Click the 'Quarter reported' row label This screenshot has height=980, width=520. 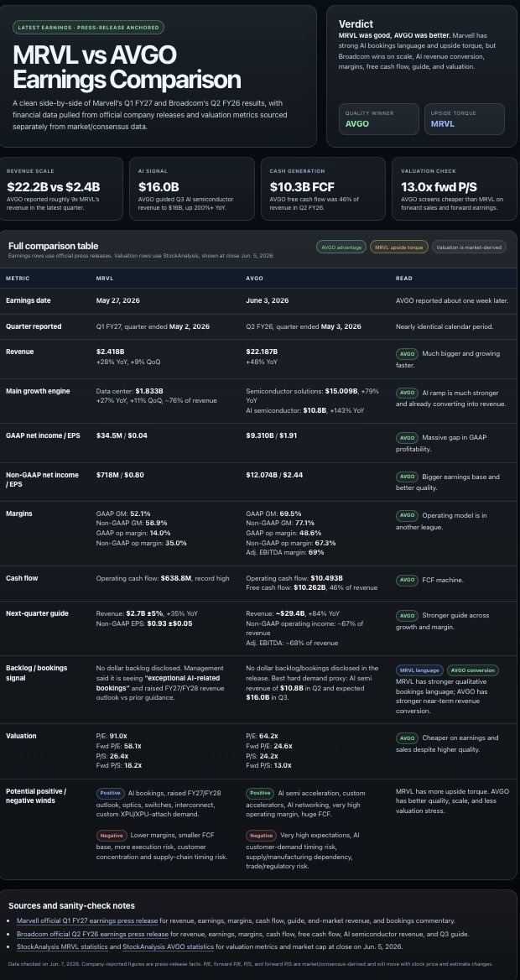[34, 326]
